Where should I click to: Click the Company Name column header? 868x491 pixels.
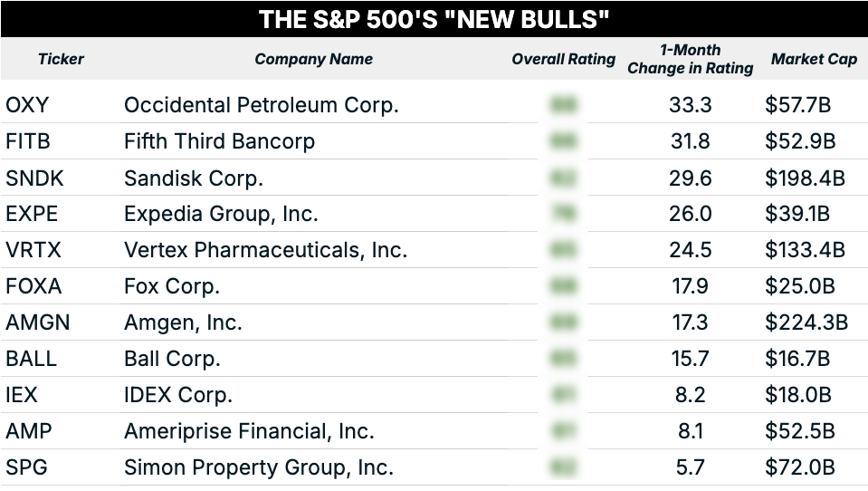pyautogui.click(x=314, y=59)
